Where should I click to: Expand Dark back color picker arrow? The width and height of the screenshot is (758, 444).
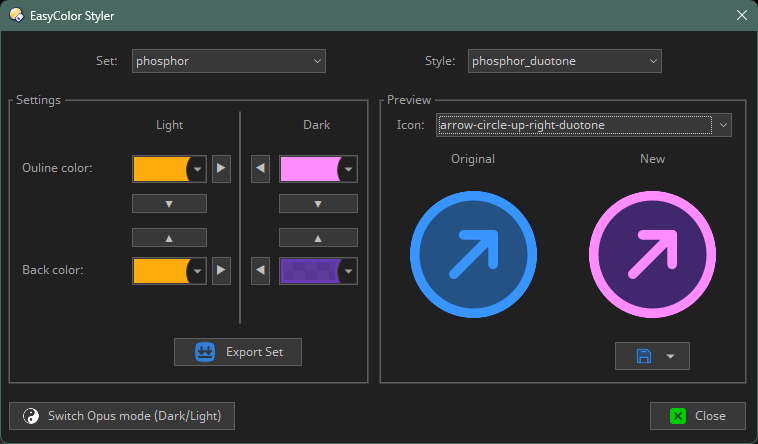coord(349,271)
